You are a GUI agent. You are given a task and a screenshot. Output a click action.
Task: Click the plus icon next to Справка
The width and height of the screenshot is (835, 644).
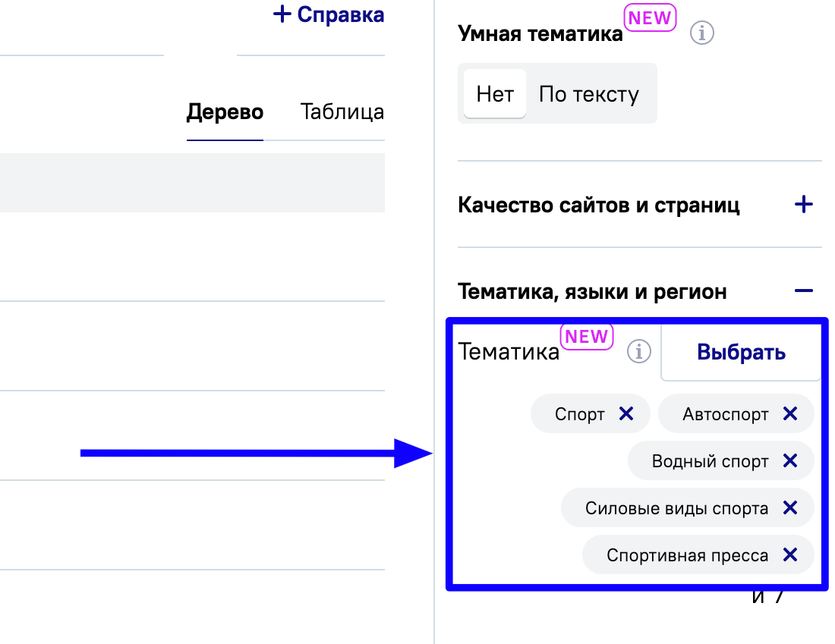(x=282, y=14)
